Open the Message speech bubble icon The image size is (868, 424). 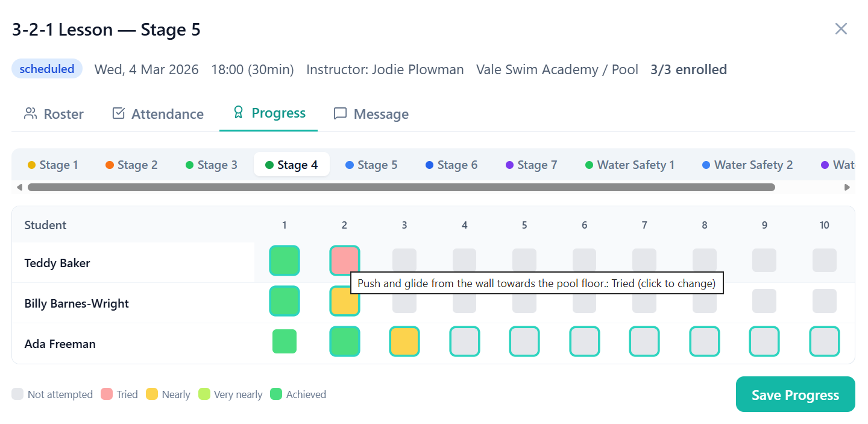[341, 113]
